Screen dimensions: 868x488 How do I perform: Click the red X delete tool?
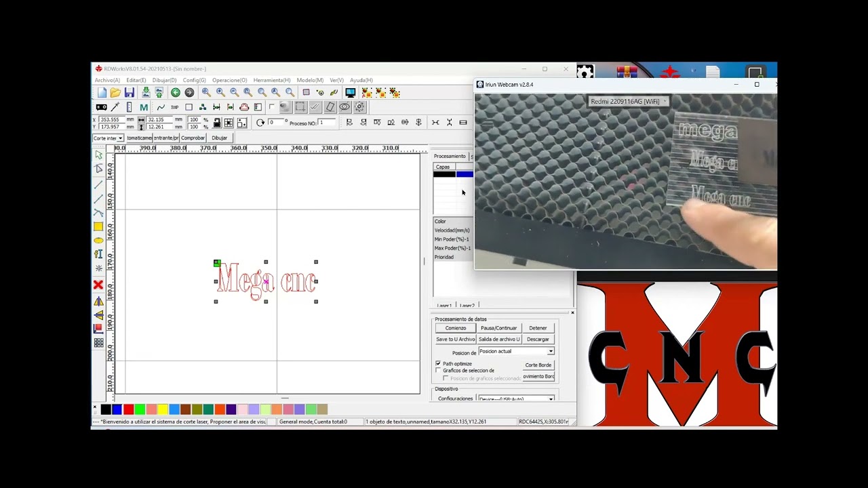98,285
